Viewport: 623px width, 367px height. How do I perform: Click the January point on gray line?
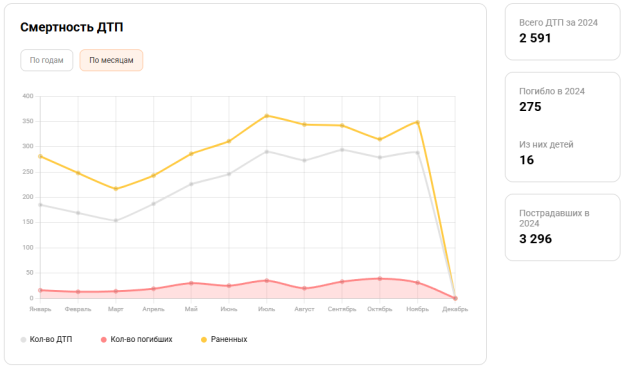(40, 205)
